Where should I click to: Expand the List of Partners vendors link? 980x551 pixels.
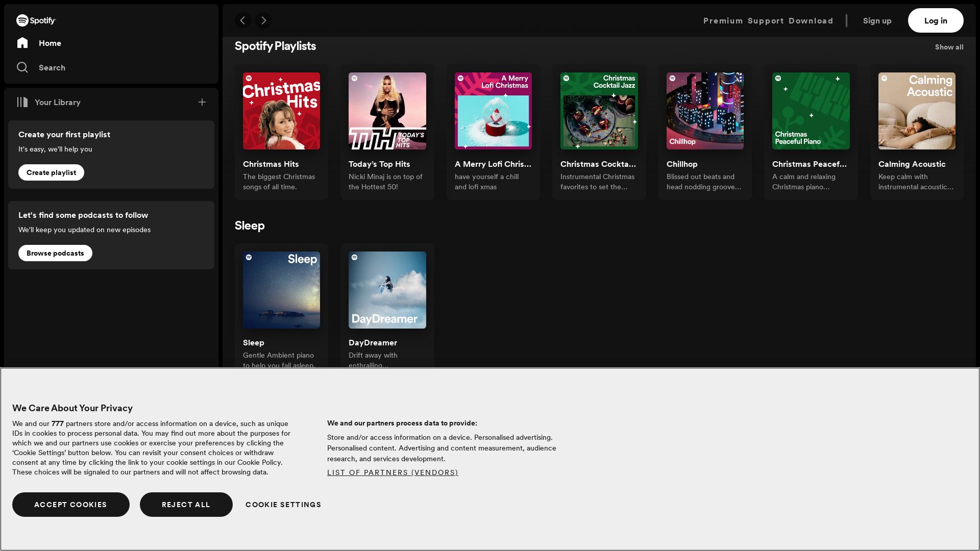pyautogui.click(x=393, y=472)
